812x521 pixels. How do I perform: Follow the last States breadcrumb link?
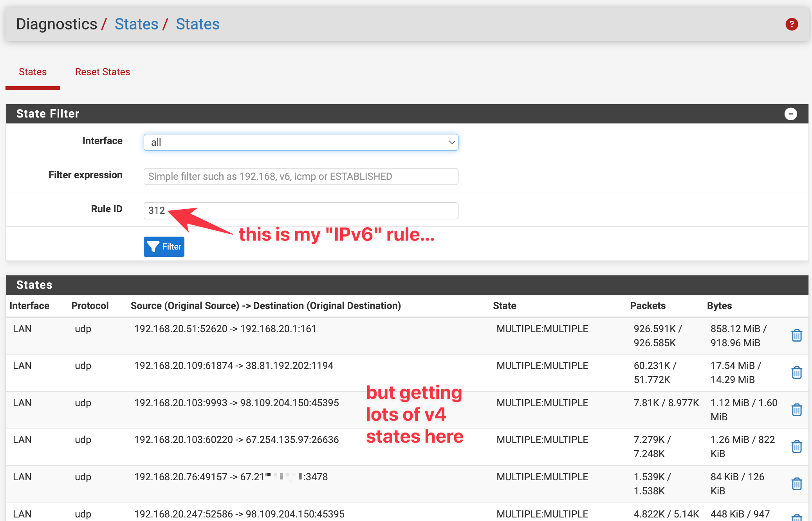pos(197,24)
